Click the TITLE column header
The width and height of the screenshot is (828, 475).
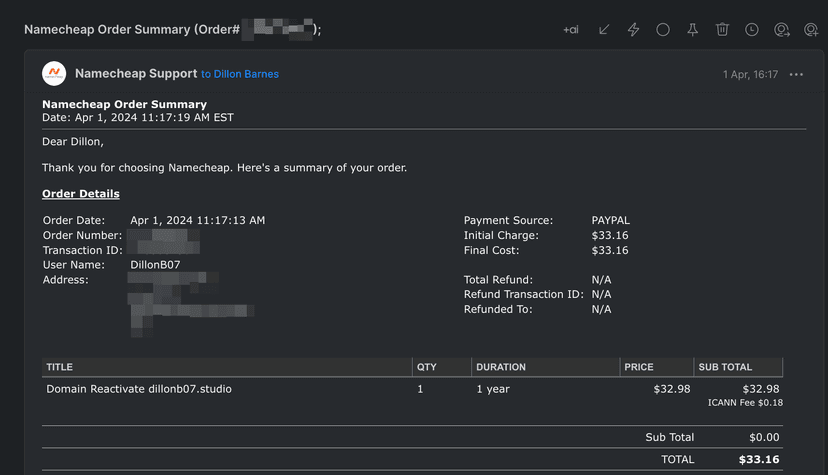(x=60, y=367)
